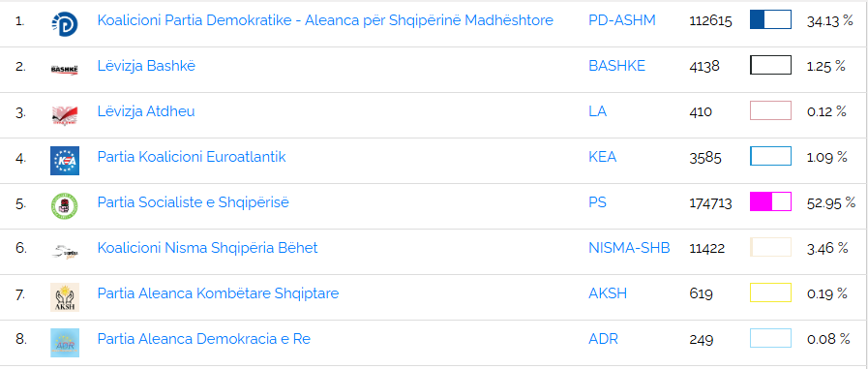This screenshot has height=369, width=868.
Task: Open the Lëvizja Bashkë party name link
Action: [x=146, y=66]
